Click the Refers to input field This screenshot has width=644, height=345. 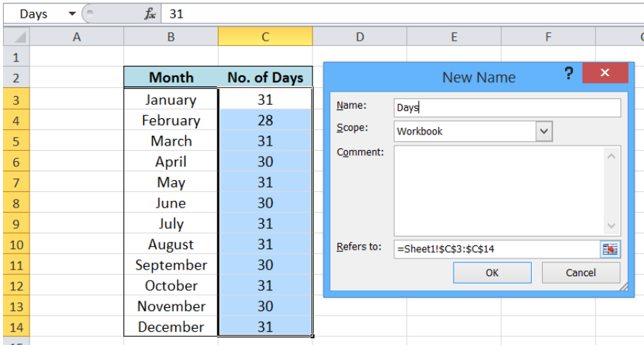(497, 249)
